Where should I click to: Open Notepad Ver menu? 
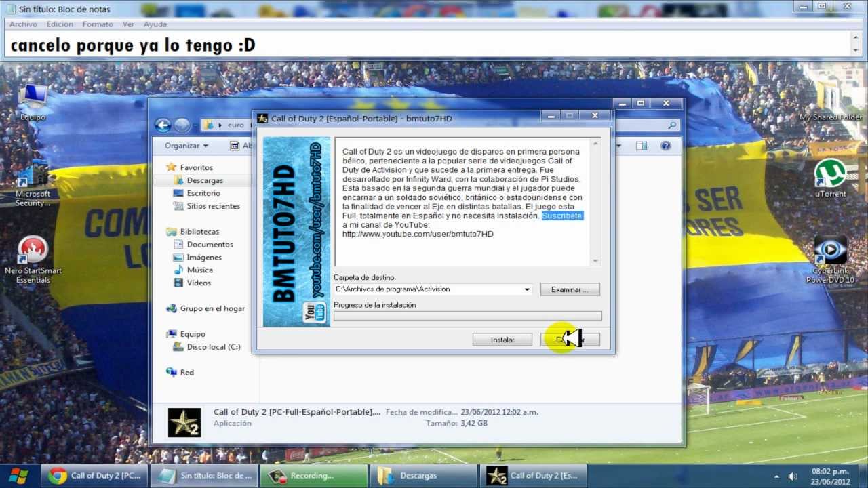128,24
